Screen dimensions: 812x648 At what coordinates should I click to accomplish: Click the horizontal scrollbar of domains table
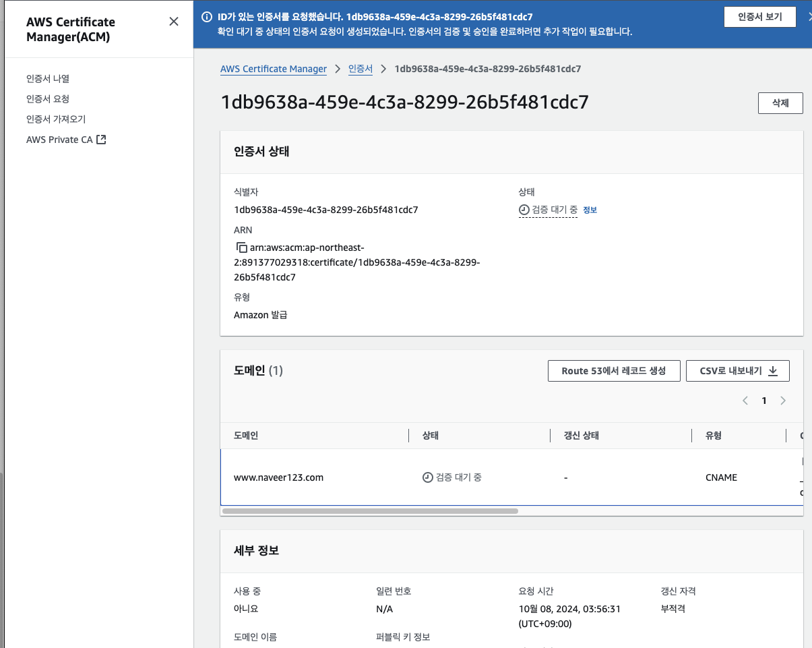point(370,511)
